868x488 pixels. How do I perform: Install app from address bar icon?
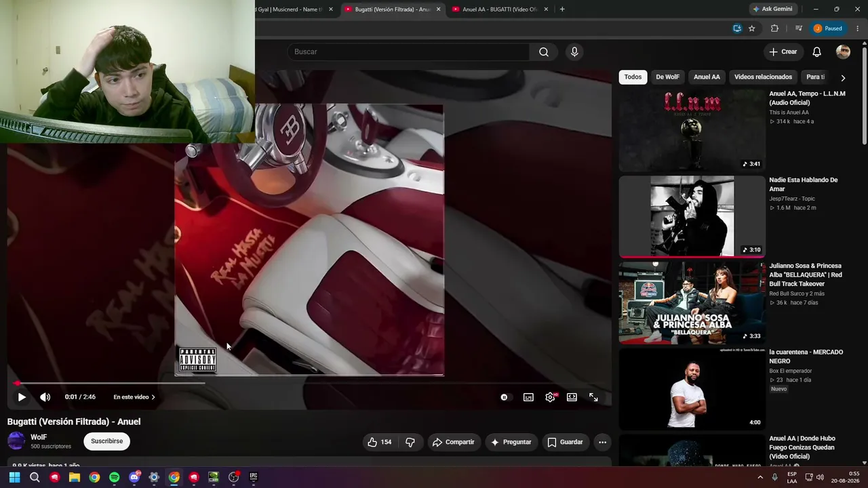click(x=737, y=28)
